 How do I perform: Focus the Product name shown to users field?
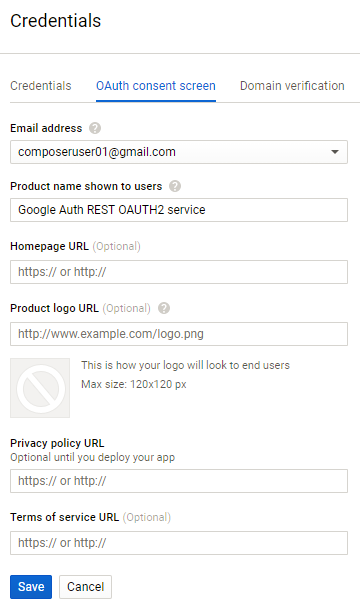tap(179, 210)
